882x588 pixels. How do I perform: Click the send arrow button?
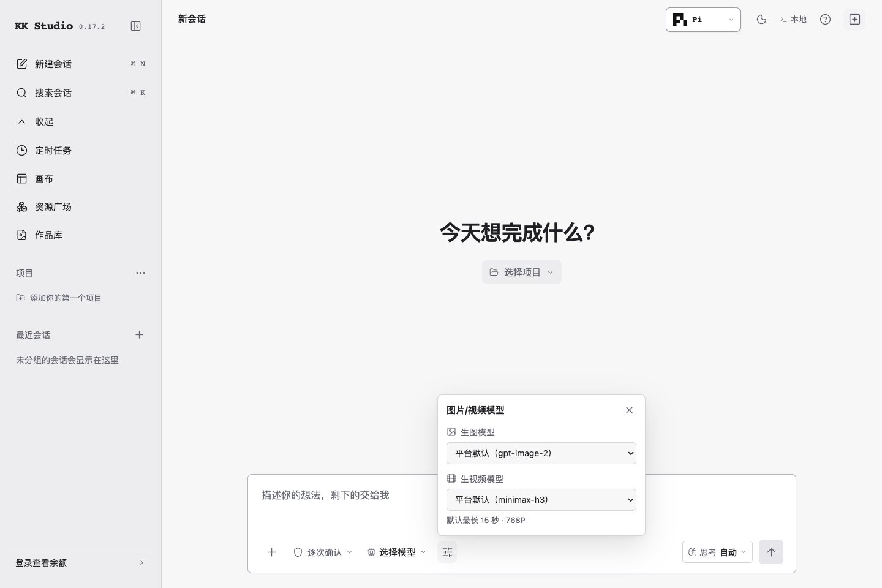[x=771, y=552]
